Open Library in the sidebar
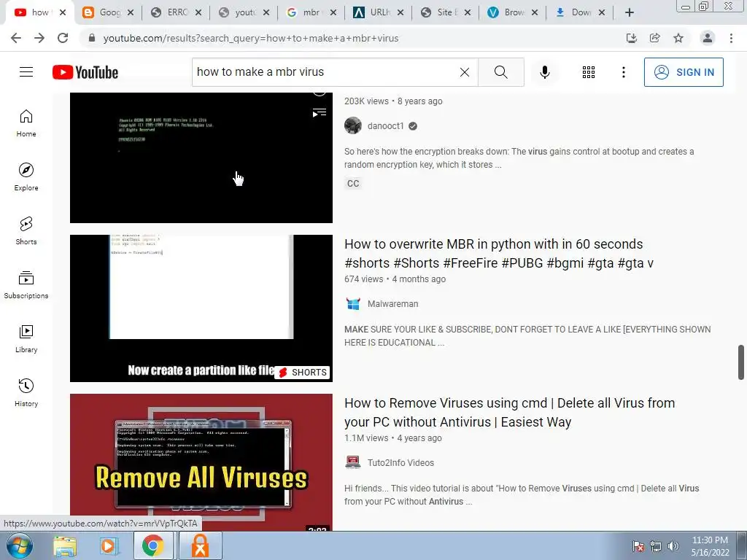The width and height of the screenshot is (747, 560). tap(26, 338)
